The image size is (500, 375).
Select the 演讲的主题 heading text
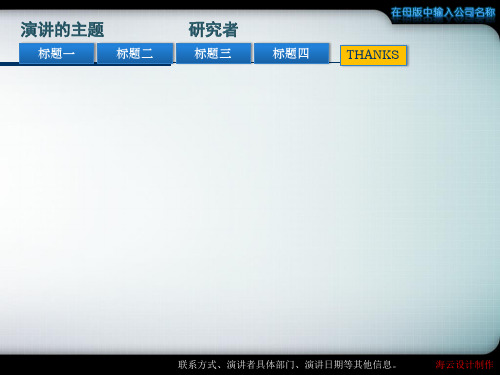(62, 30)
